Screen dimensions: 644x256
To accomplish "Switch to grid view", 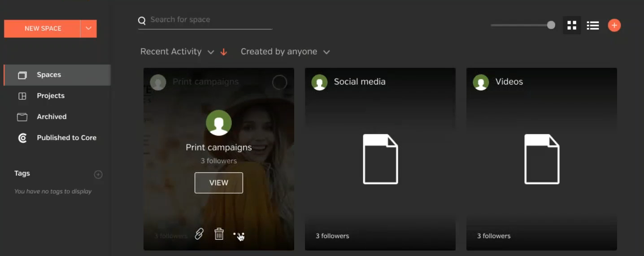I will pyautogui.click(x=571, y=26).
